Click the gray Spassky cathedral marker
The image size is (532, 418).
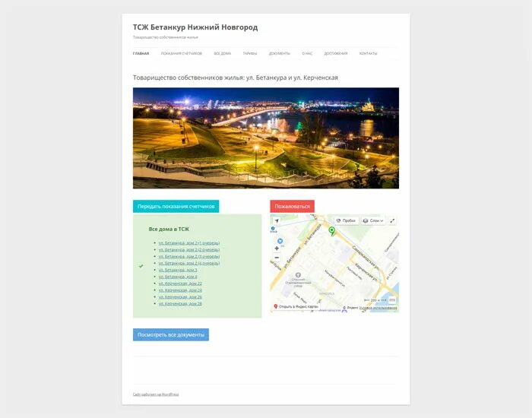(x=298, y=275)
